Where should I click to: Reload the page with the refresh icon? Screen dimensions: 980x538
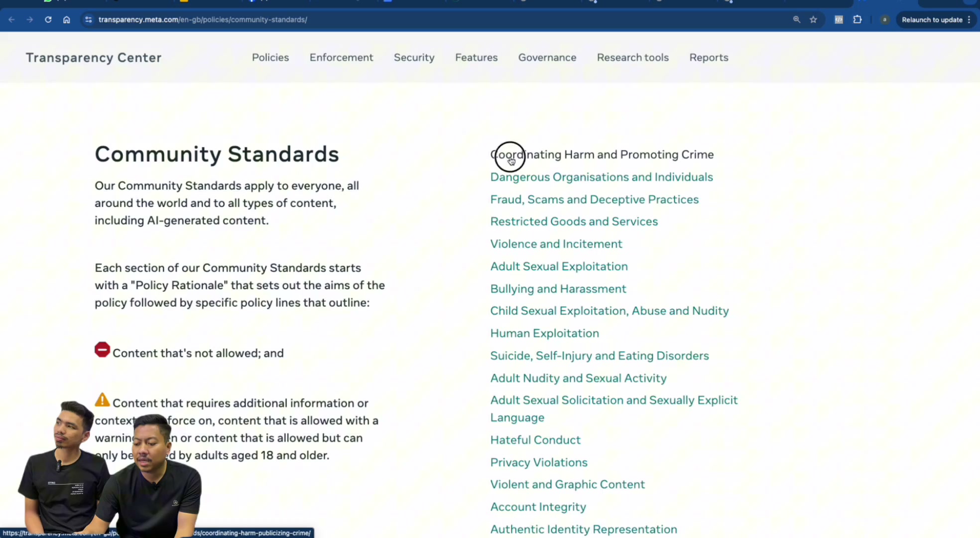pyautogui.click(x=48, y=19)
